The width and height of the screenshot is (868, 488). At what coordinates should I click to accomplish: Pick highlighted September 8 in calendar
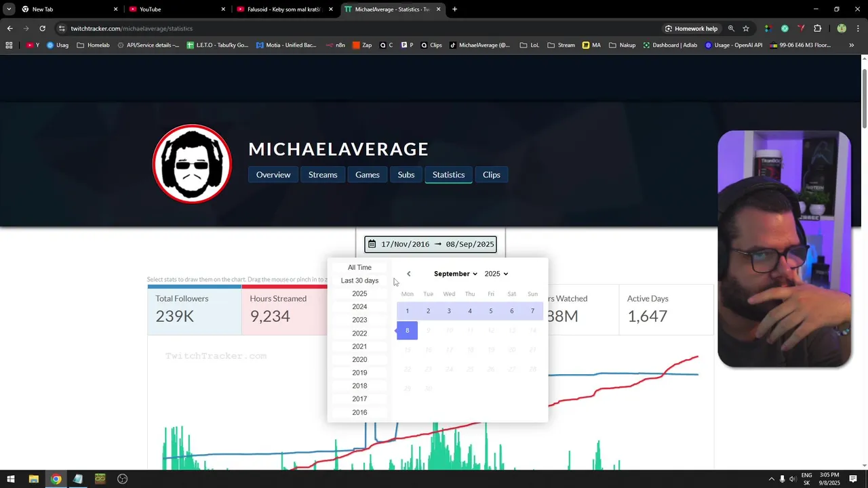click(407, 331)
